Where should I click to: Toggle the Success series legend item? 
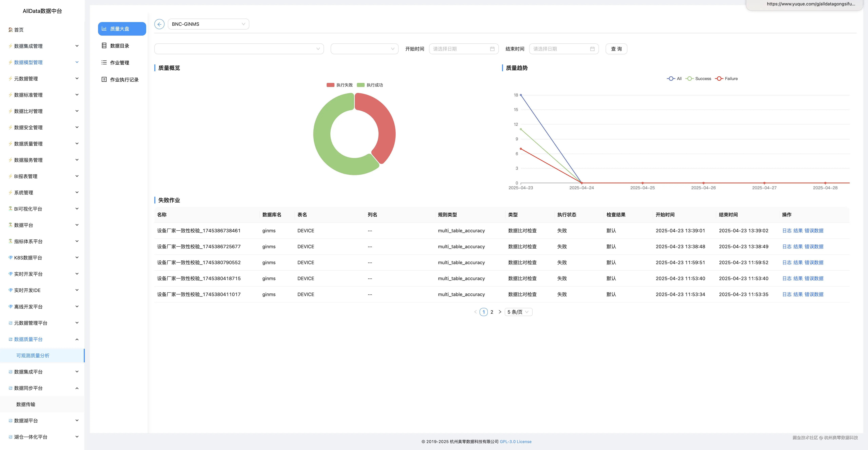pyautogui.click(x=699, y=79)
